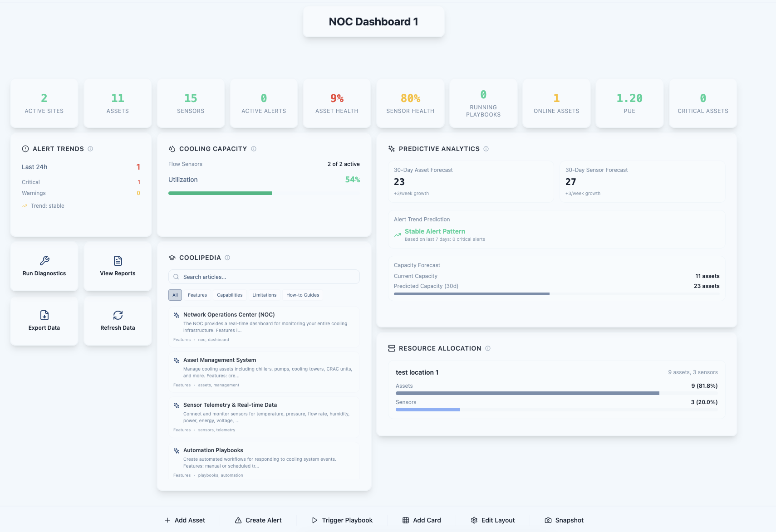
Task: Click the Resource Allocation server icon
Action: [x=392, y=348]
